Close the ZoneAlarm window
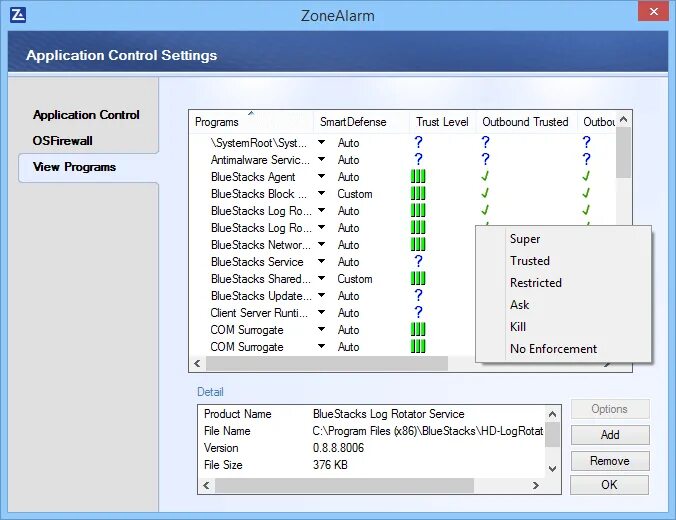Viewport: 676px width, 520px height. [653, 11]
